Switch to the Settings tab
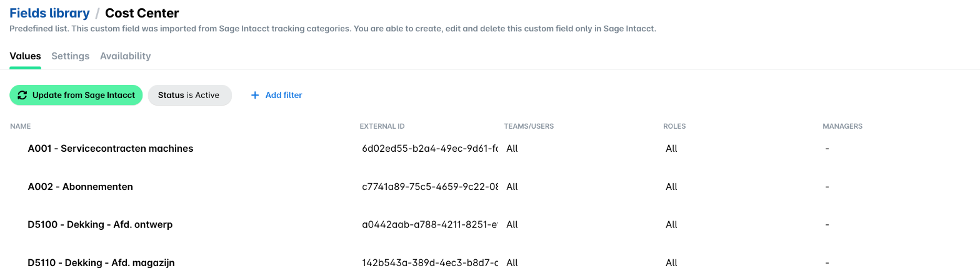 (71, 56)
